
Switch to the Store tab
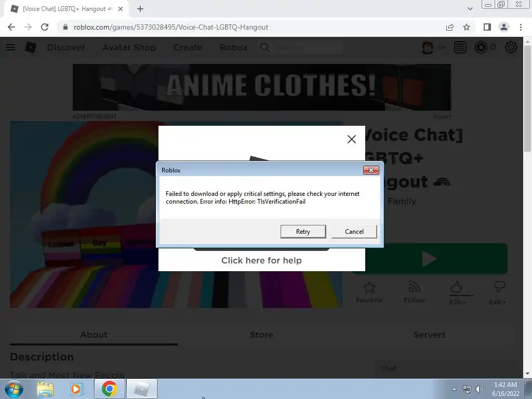coord(261,335)
